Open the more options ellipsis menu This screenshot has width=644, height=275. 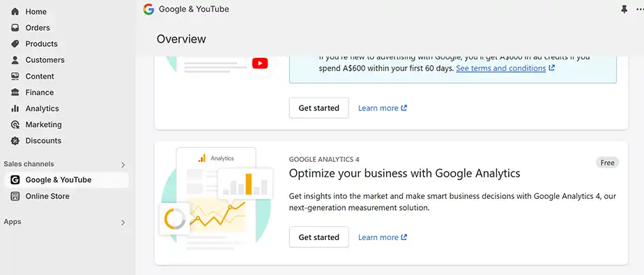coord(640,9)
